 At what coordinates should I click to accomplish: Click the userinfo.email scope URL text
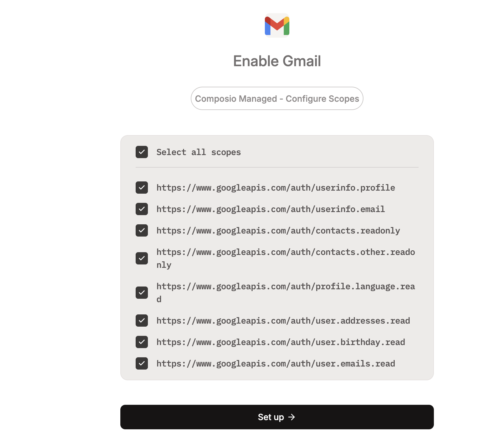[x=270, y=209]
